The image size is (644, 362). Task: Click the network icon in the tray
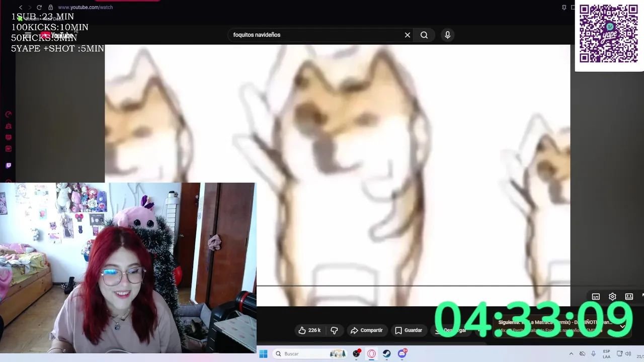point(619,354)
